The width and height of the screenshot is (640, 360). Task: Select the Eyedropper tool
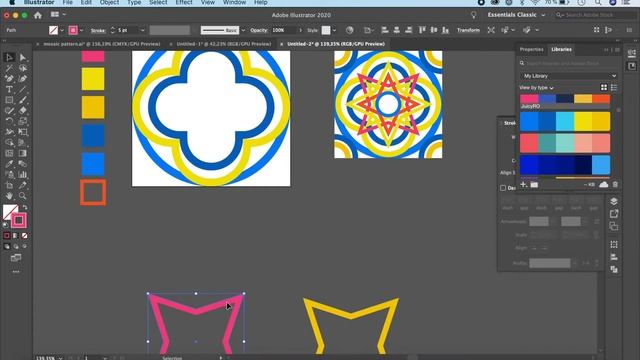[x=9, y=164]
